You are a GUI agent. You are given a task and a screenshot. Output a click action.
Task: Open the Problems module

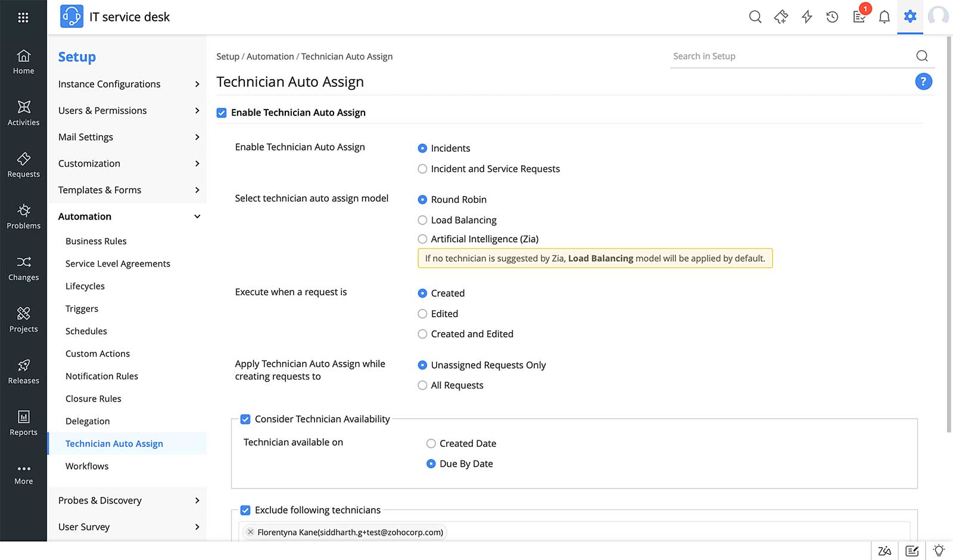tap(23, 217)
